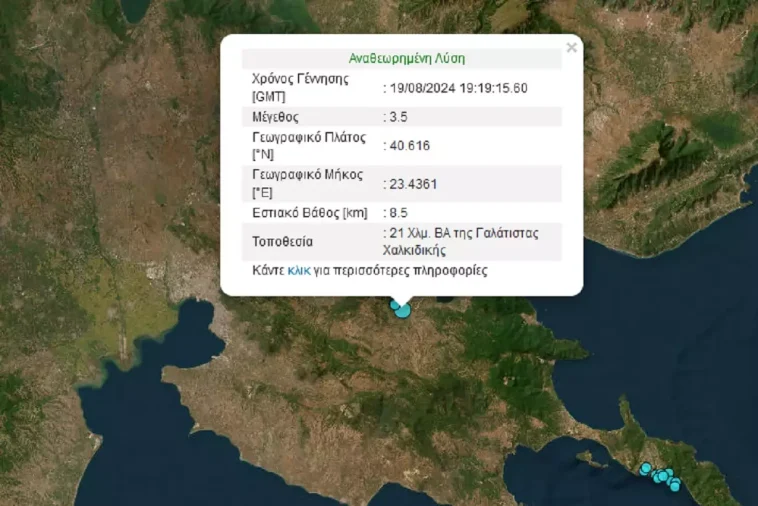This screenshot has height=506, width=758.
Task: Click the 'Γεωγραφικό Πλάτος' label
Action: point(309,137)
